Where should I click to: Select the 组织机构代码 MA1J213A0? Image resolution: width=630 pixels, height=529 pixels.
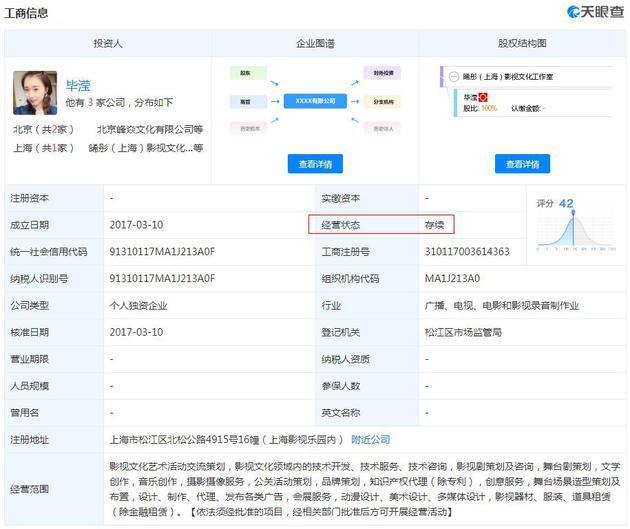pos(452,278)
